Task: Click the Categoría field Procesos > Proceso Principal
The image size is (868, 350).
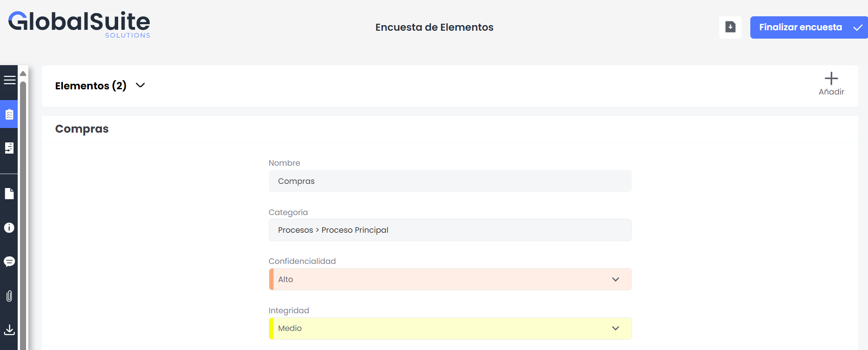Action: point(450,230)
